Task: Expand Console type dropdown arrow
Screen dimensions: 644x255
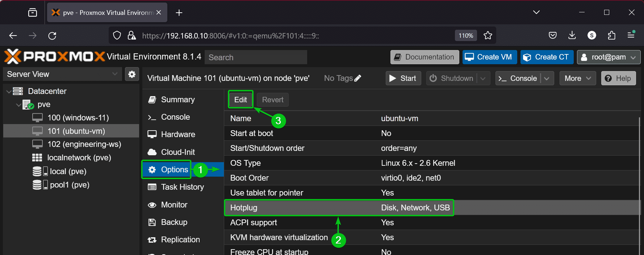Action: pyautogui.click(x=547, y=78)
